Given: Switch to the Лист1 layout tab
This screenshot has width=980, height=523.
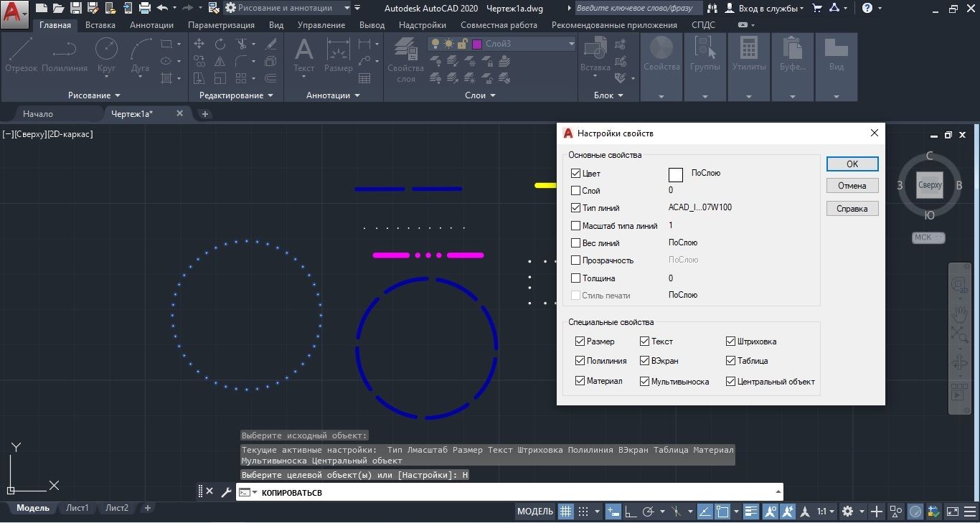Looking at the screenshot, I should click(77, 508).
